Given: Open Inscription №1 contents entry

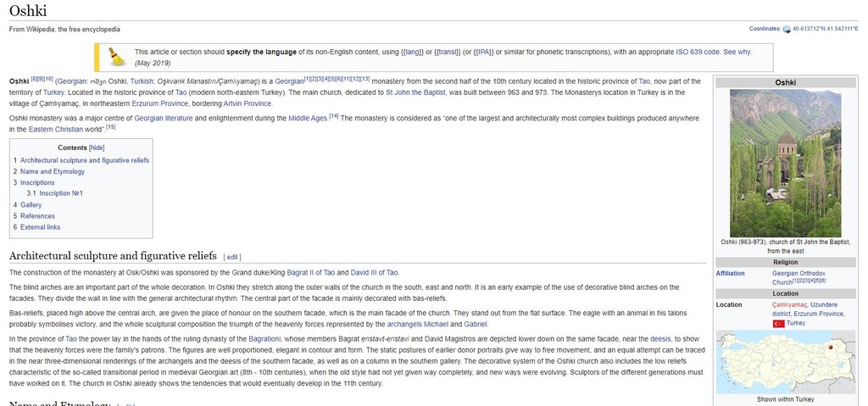Looking at the screenshot, I should (61, 194).
